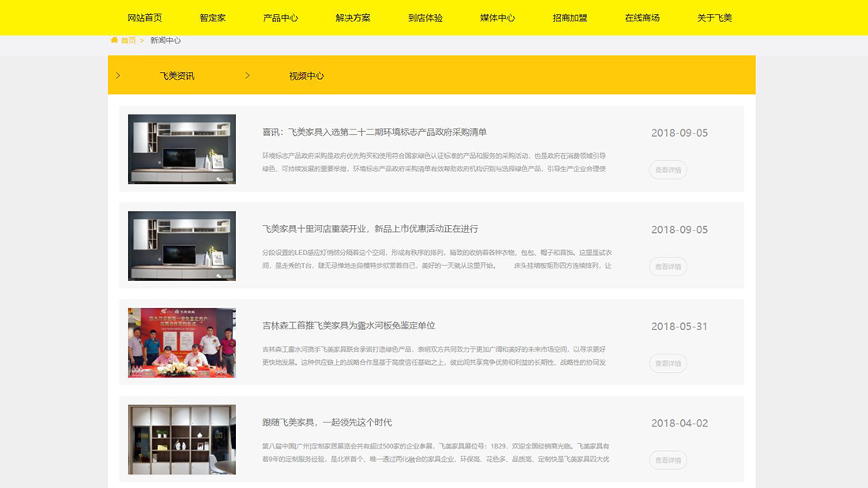Switch to the 视频中心 tab

point(307,76)
